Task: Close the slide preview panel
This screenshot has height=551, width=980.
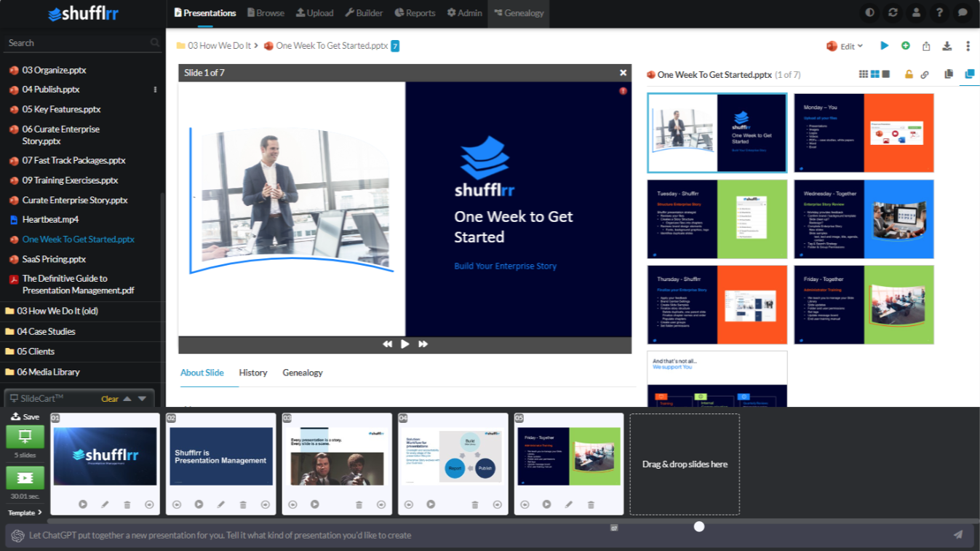Action: [623, 73]
